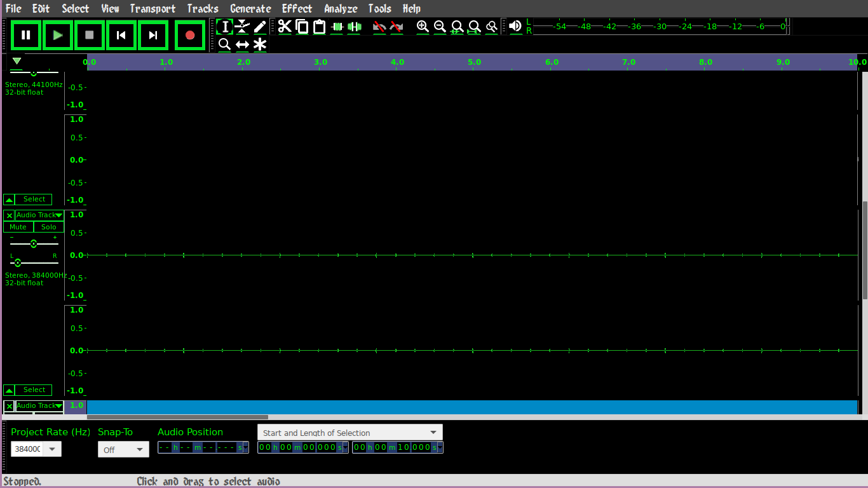Fit the selection to the window width
Viewport: 868px width, 488px height.
click(x=457, y=27)
